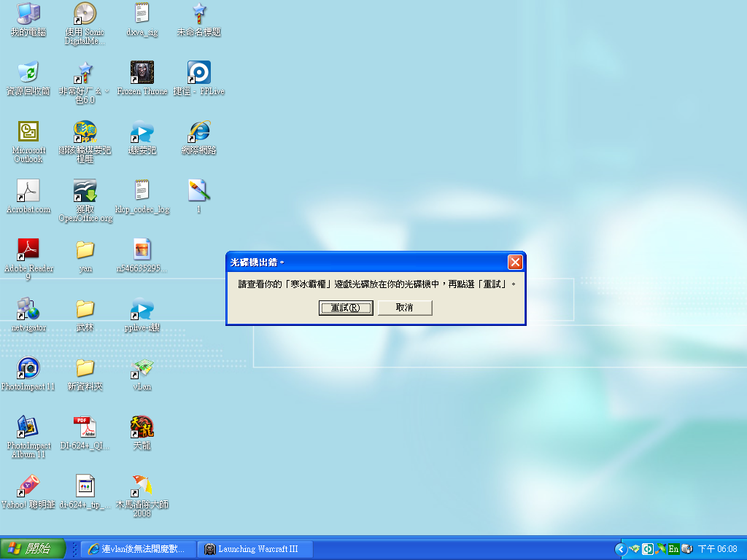
Task: Select the PPTV 影视 icon beside Microsoft Outlook
Action: (85, 132)
